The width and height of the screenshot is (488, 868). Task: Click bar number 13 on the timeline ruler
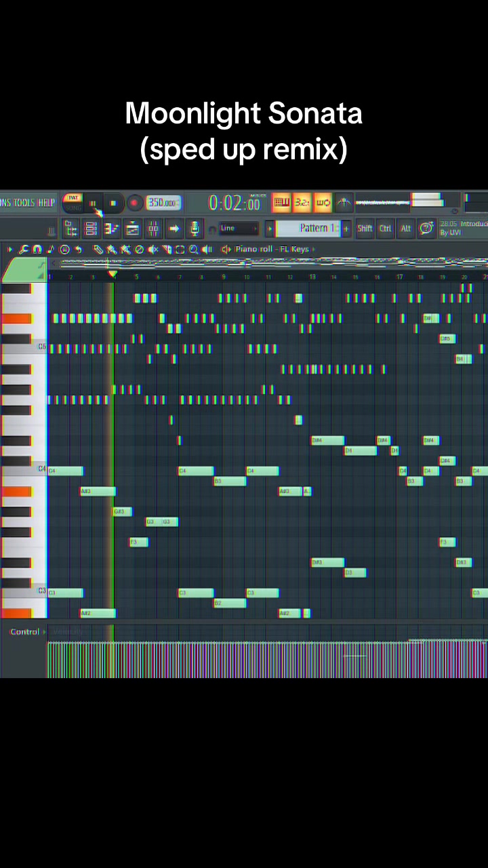[312, 277]
